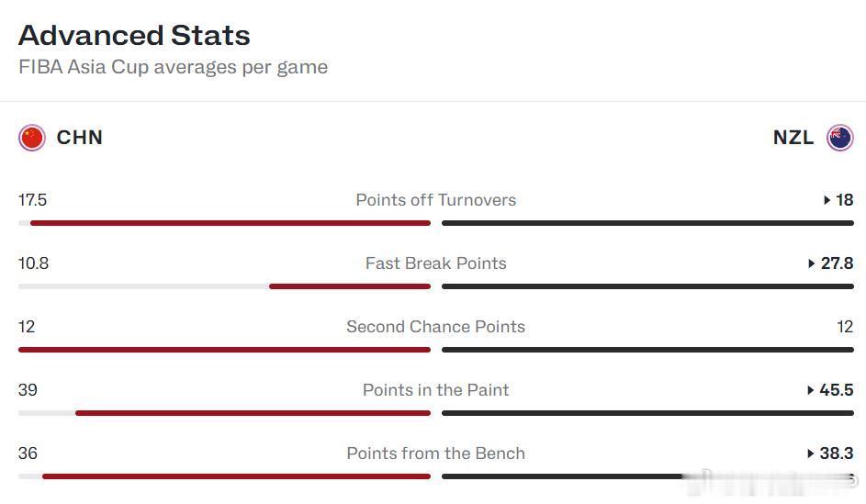The height and width of the screenshot is (504, 866).
Task: Click the Fast Break Points label
Action: [436, 263]
